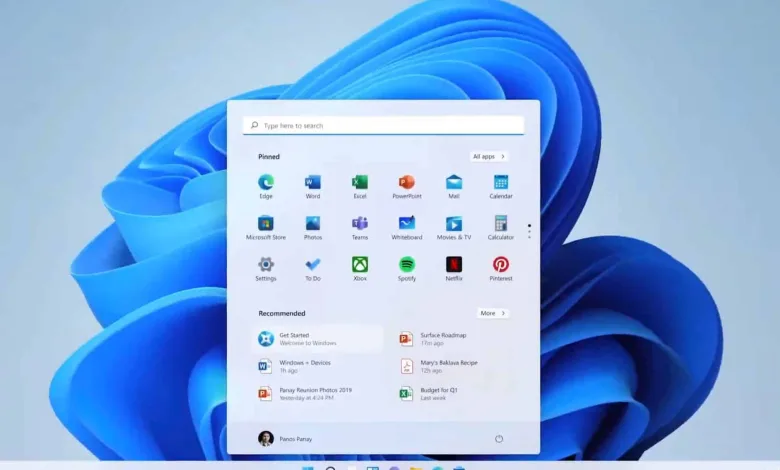Expand More recommended items

coord(493,313)
